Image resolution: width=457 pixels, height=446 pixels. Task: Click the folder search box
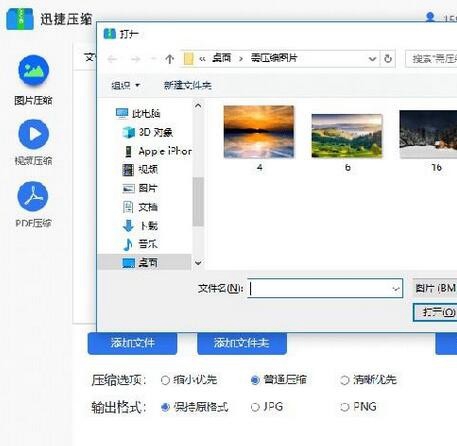point(431,59)
